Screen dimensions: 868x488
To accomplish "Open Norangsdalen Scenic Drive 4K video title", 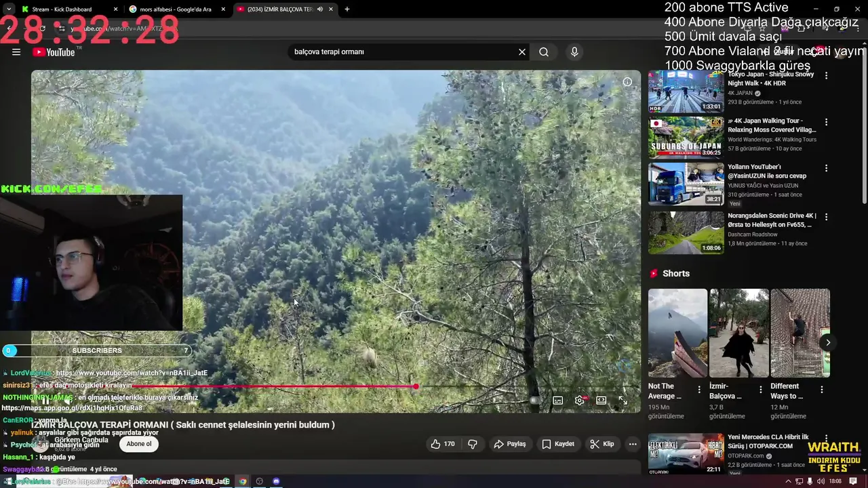I will (772, 220).
